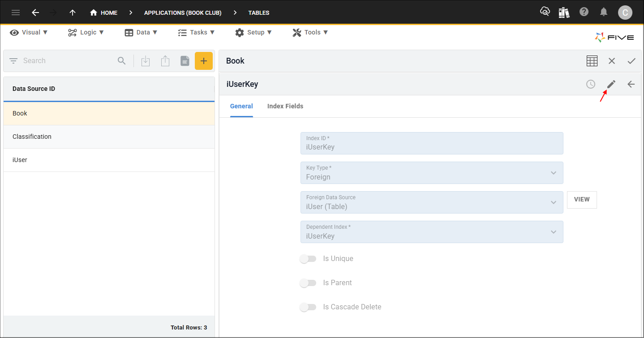
Task: Toggle the Is Unique switch
Action: tap(308, 259)
